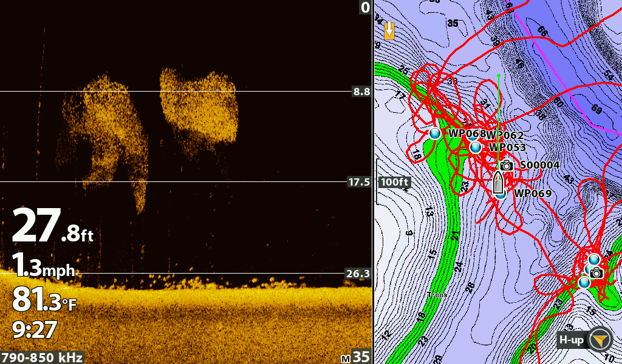Tap the 1.3 mph speed readout

tap(43, 265)
